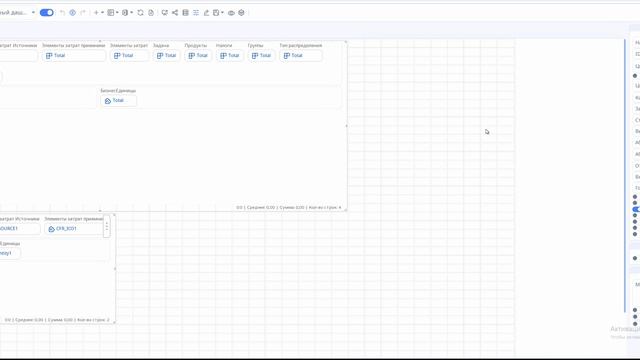Click the pencil edit icon in toolbar
Viewport: 640px width, 360px height.
click(x=206, y=13)
